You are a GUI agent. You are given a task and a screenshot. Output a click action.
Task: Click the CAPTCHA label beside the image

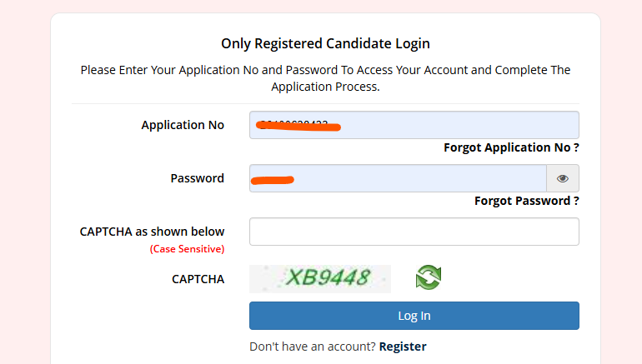198,279
